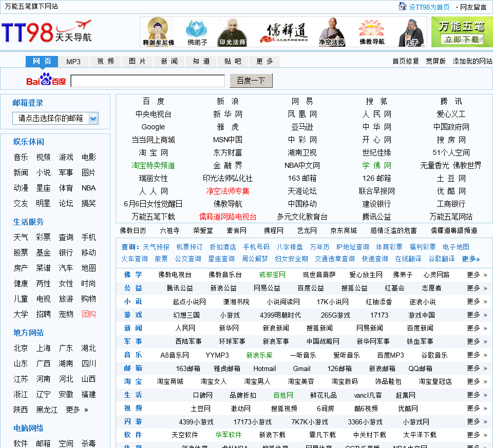Expand 更多 » in the 小说 row
Image resolution: width=493 pixels, height=448 pixels.
pyautogui.click(x=477, y=302)
